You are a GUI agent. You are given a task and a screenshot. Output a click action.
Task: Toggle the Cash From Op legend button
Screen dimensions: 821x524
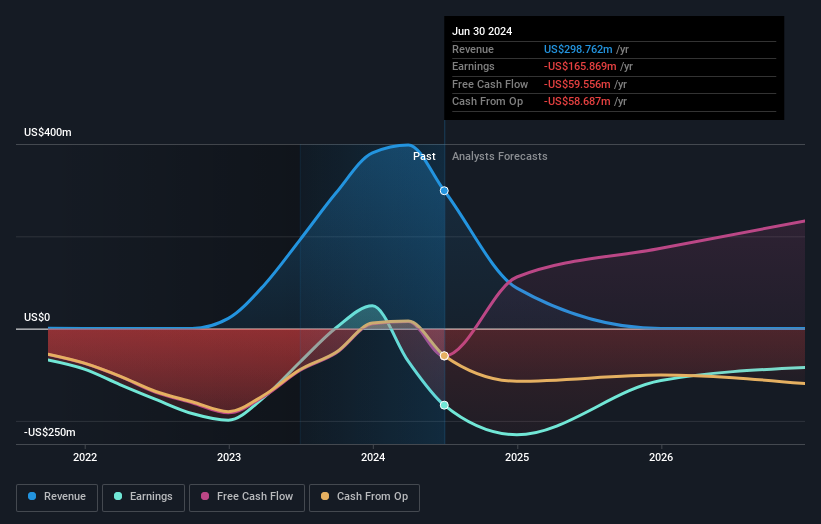[364, 497]
